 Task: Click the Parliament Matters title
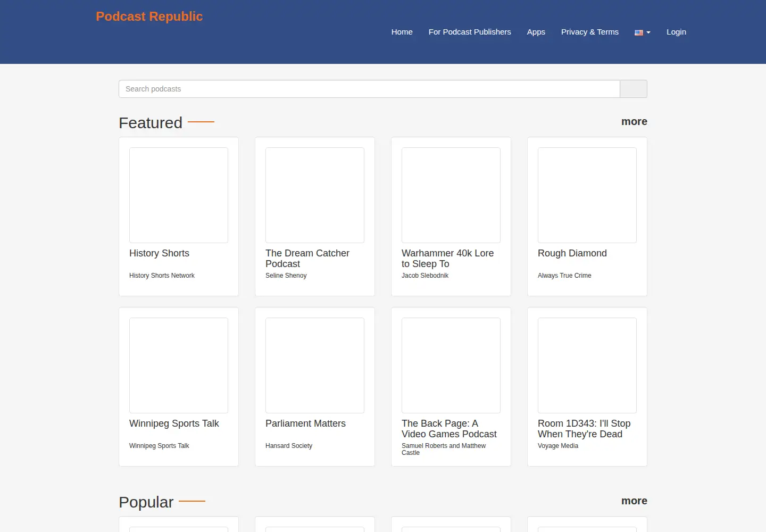[x=305, y=423]
